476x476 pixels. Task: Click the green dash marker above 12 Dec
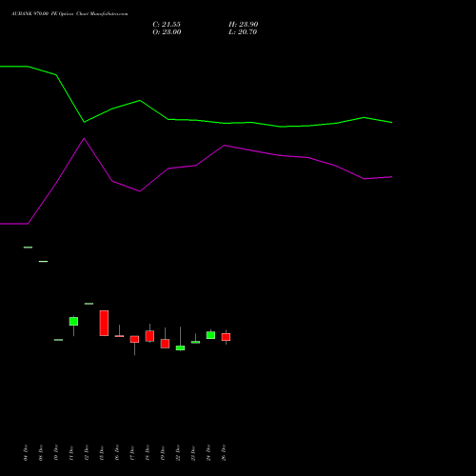click(x=89, y=304)
